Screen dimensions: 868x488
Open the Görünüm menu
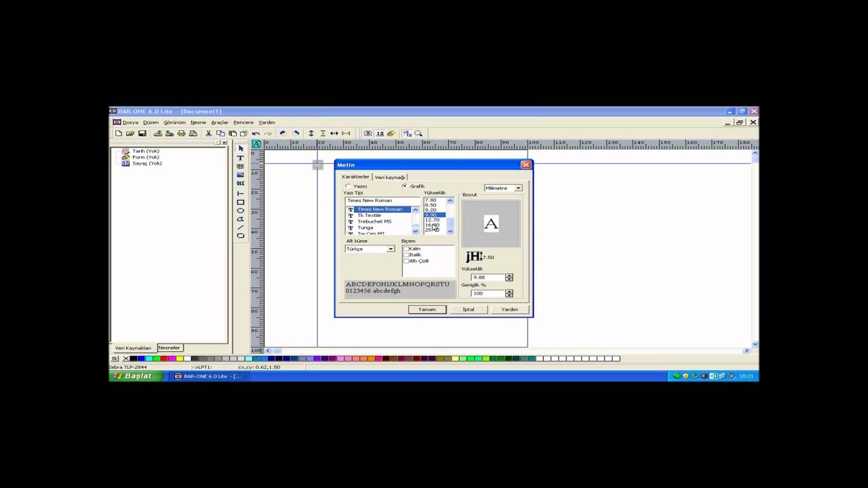pos(174,122)
